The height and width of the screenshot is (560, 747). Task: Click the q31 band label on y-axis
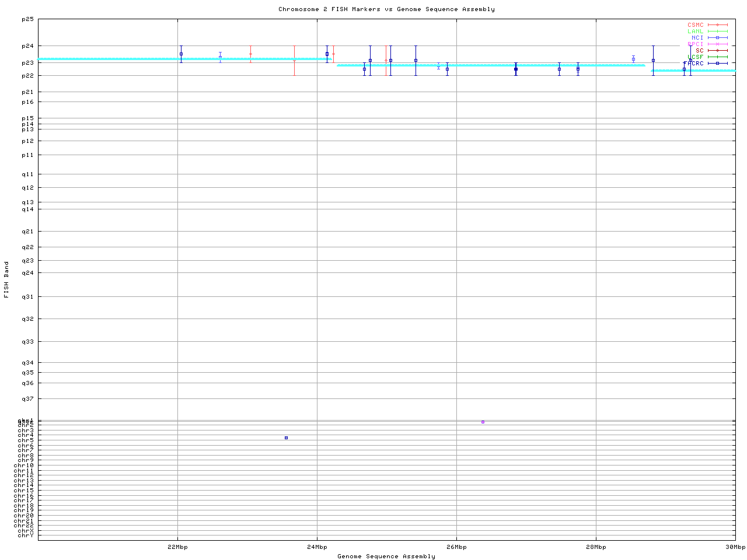click(x=27, y=297)
